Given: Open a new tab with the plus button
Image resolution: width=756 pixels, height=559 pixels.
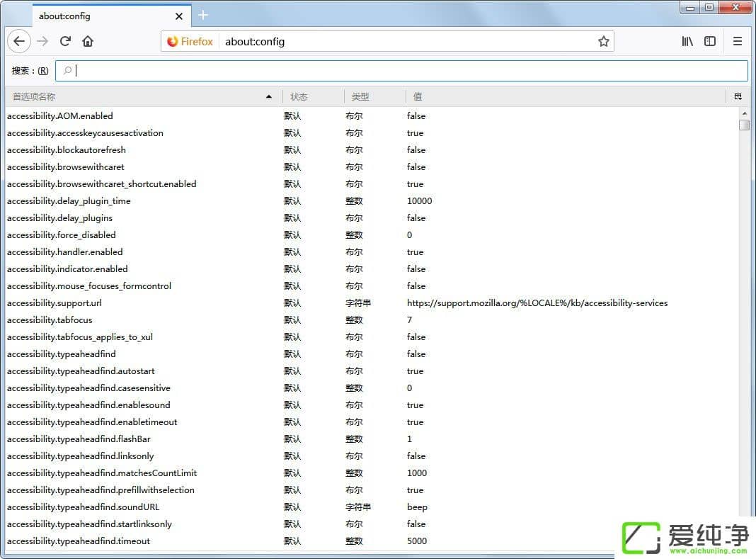Looking at the screenshot, I should [x=203, y=14].
